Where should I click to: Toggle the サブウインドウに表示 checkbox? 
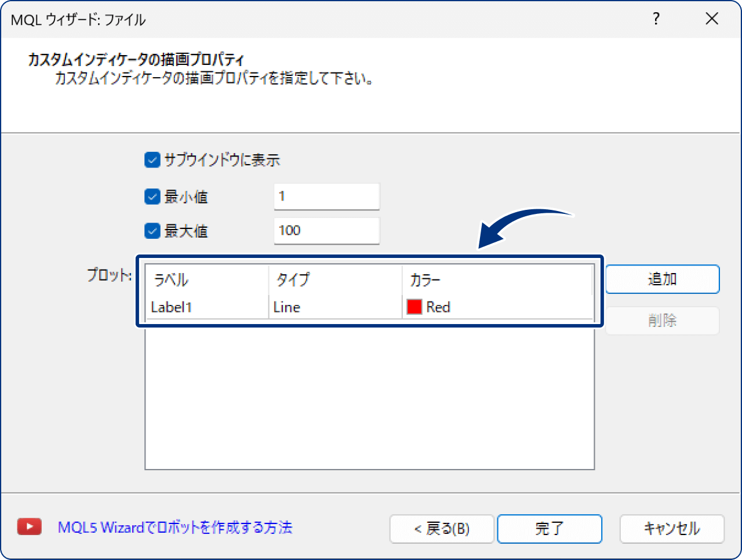pyautogui.click(x=152, y=160)
